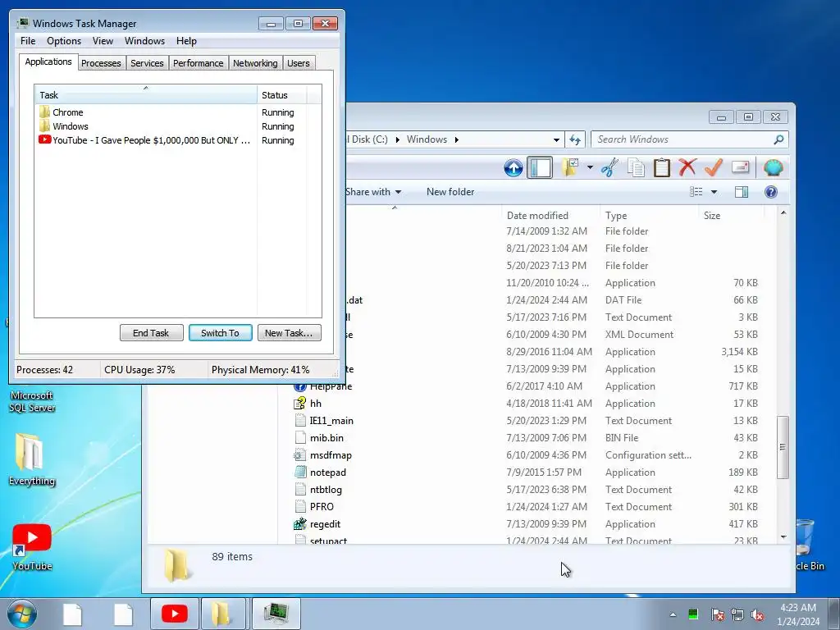840x630 pixels.
Task: Open the folder options icon in Explorer toolbar
Action: (x=570, y=167)
